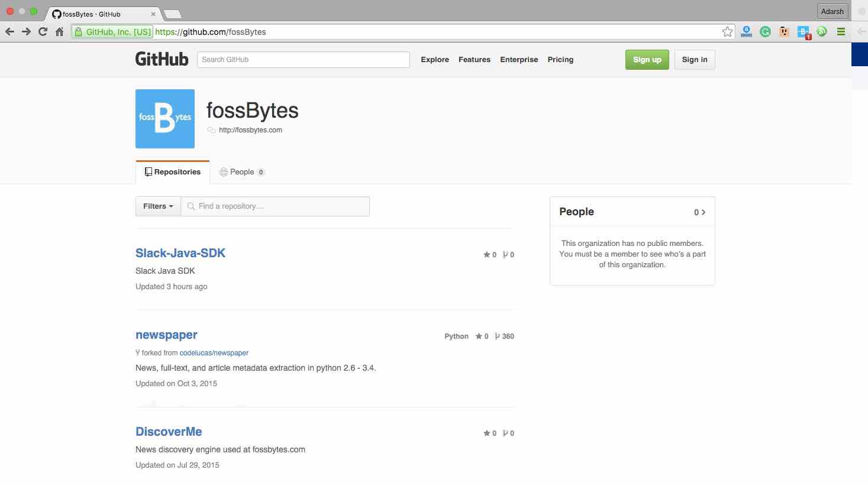Switch to the Repositories tab
This screenshot has width=868, height=486.
[173, 172]
